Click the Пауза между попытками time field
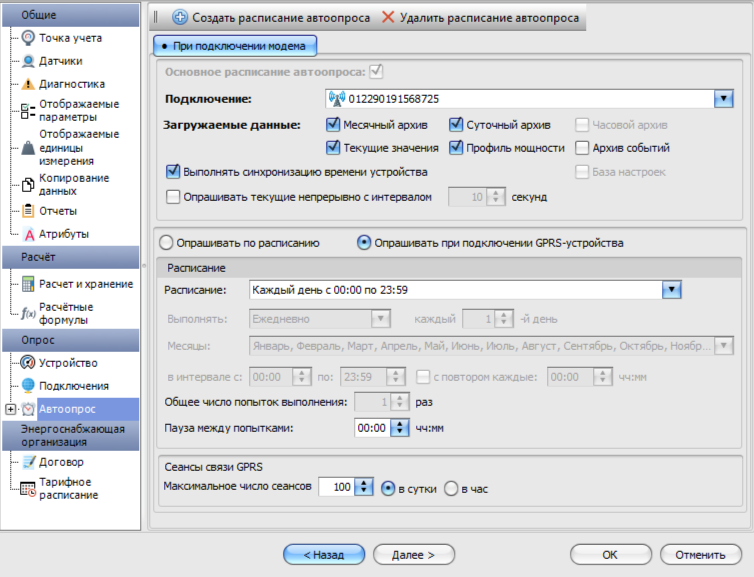The width and height of the screenshot is (754, 577). [374, 427]
